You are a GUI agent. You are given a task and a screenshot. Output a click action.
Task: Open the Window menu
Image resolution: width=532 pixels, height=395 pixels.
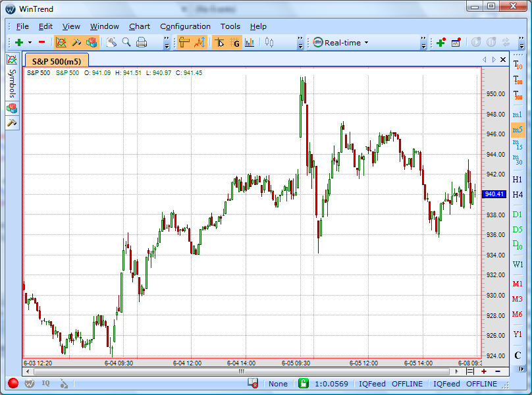[105, 26]
